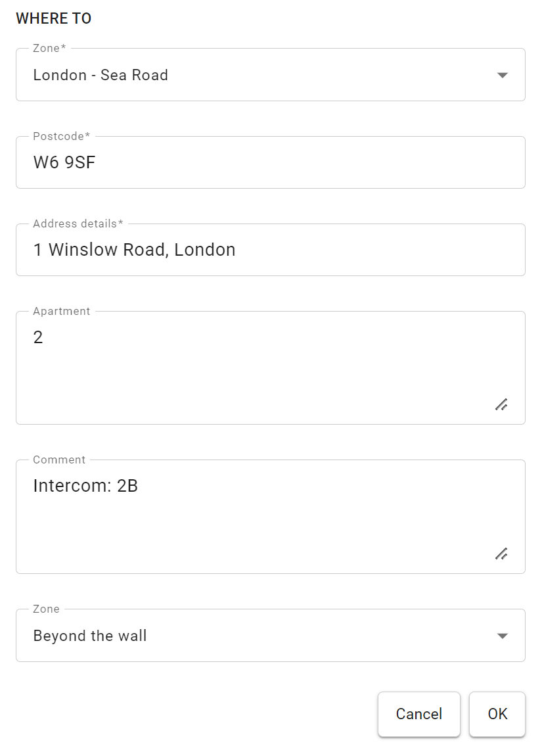The height and width of the screenshot is (756, 542).
Task: Open the Beyond the wall dropdown arrow
Action: (502, 636)
